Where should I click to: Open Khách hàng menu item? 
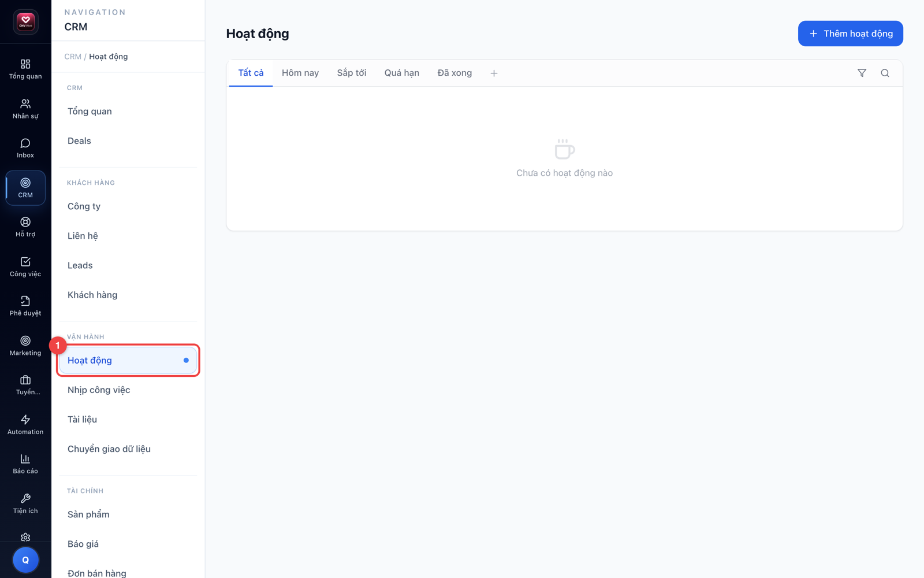[128, 295]
